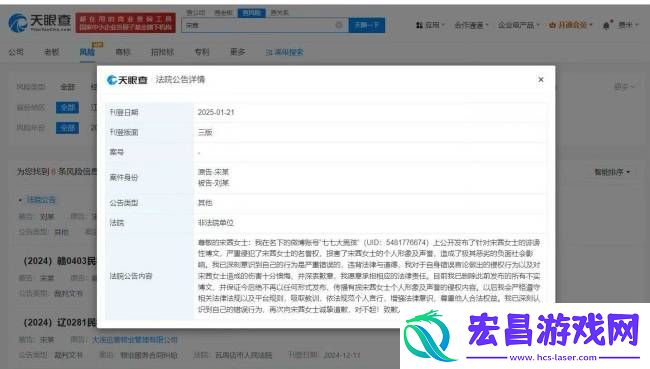Switch to the 老板 results tab
Screen dimensions: 650x369
[51, 52]
